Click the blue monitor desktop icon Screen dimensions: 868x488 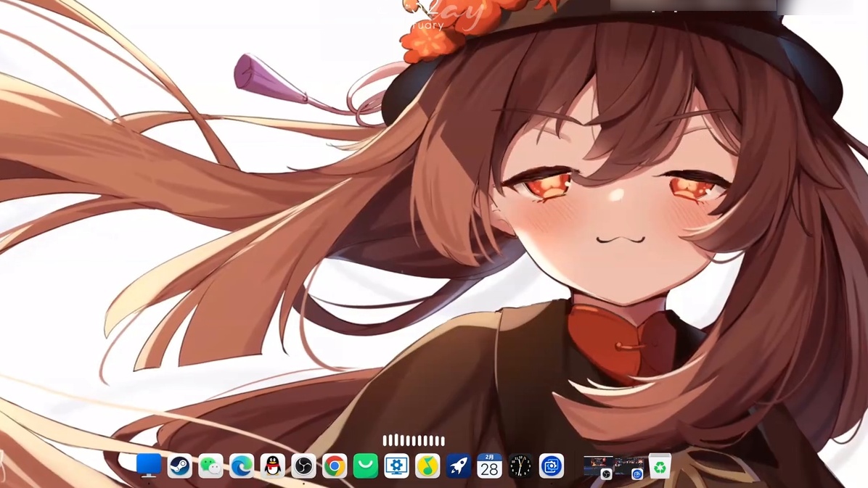[x=149, y=466]
